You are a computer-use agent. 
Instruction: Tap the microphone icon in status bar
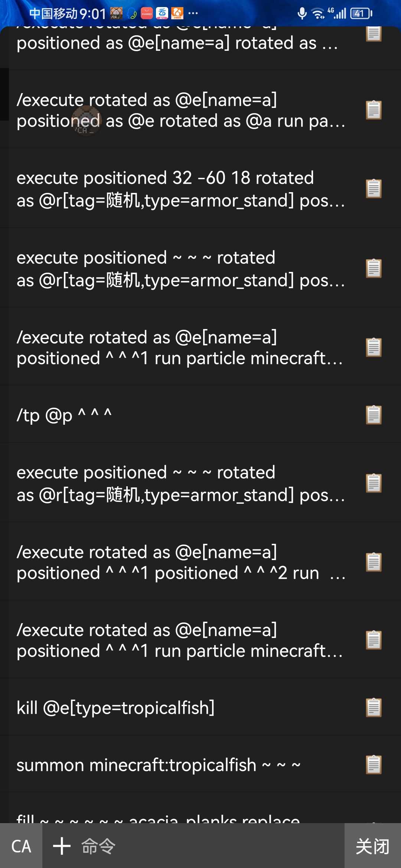pos(302,14)
